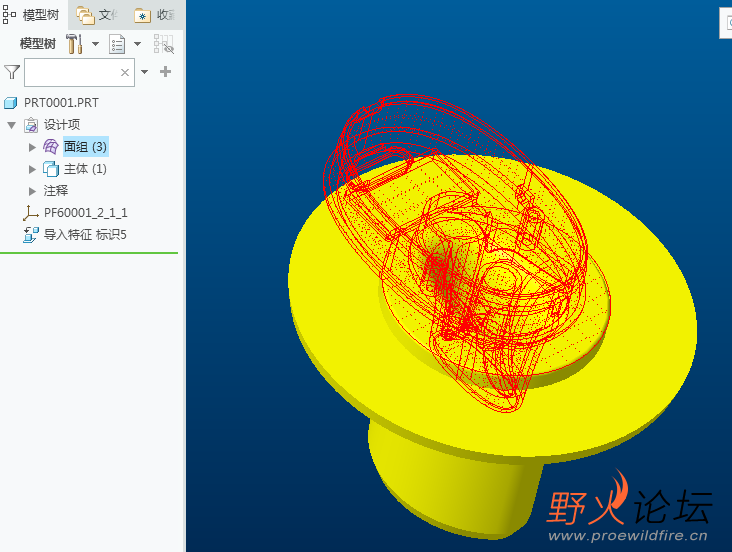Click the coordinate system icon
The height and width of the screenshot is (552, 732).
31,213
